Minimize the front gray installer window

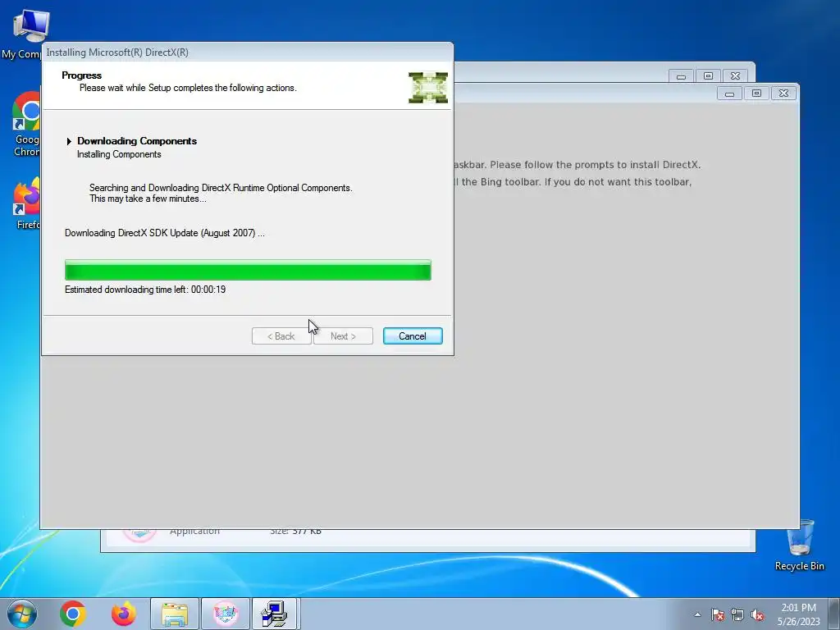click(x=729, y=94)
